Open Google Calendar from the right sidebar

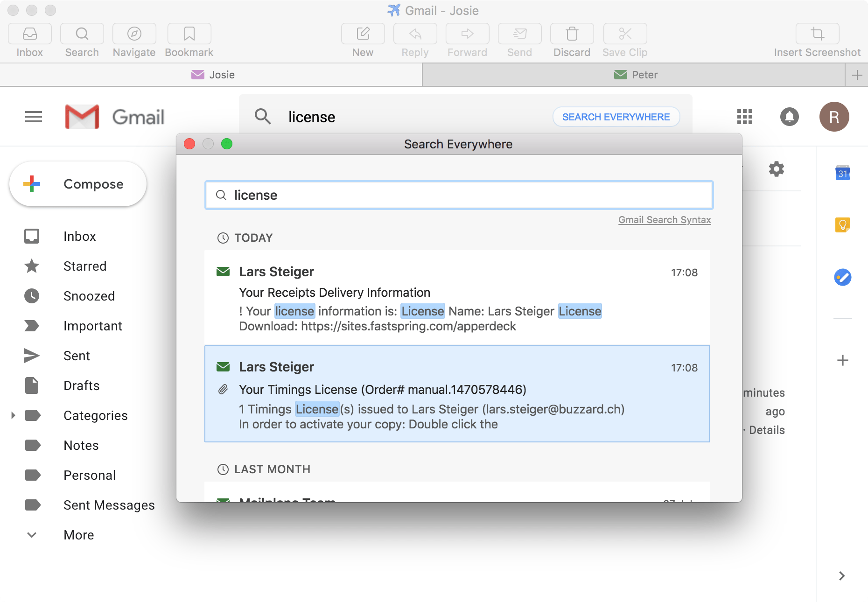(843, 173)
